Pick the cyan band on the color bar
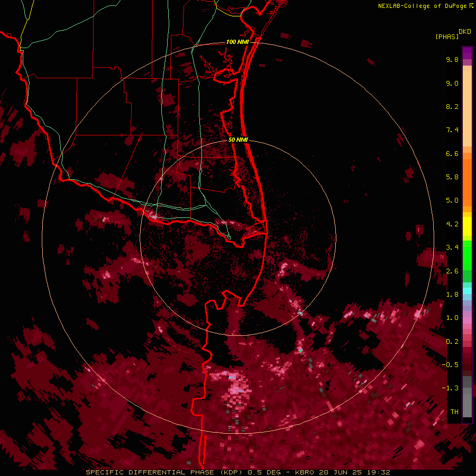The height and width of the screenshot is (476, 476). (467, 291)
